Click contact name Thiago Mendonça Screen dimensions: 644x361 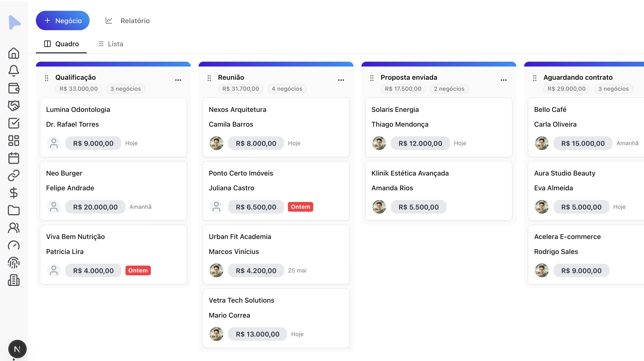[x=400, y=124]
